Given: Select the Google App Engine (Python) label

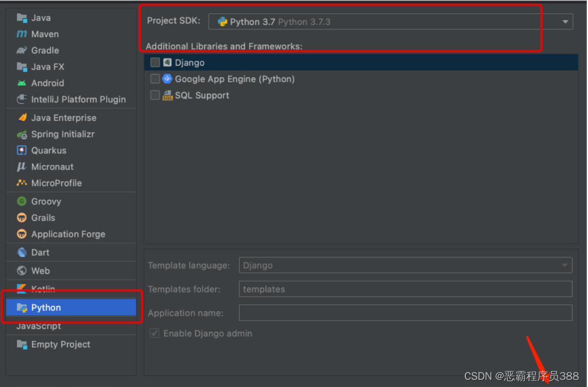Looking at the screenshot, I should [x=235, y=79].
